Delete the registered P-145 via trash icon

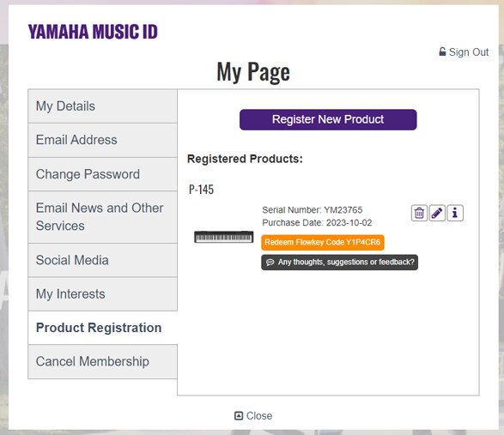(x=419, y=213)
